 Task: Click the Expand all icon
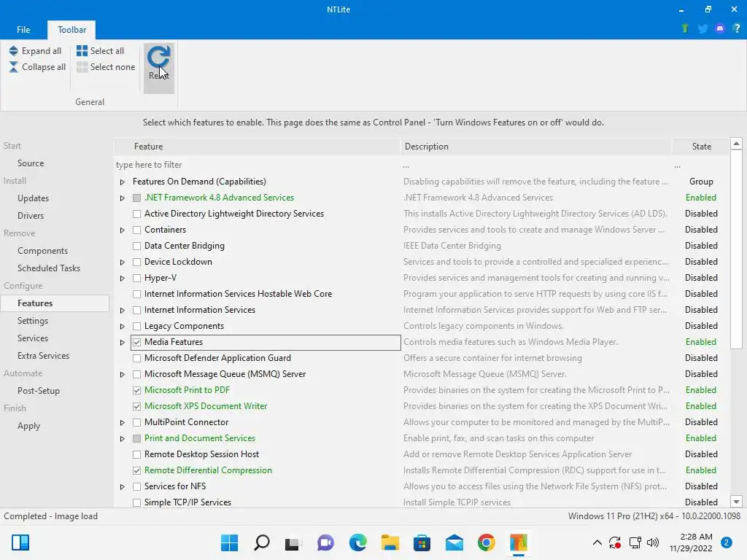coord(13,51)
